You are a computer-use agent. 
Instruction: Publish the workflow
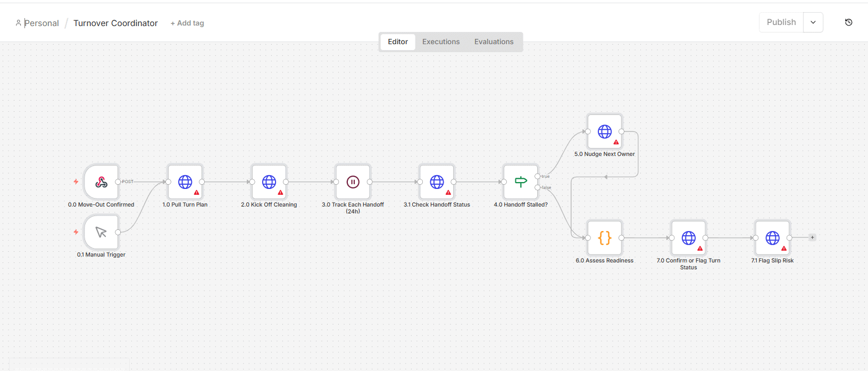(x=781, y=22)
